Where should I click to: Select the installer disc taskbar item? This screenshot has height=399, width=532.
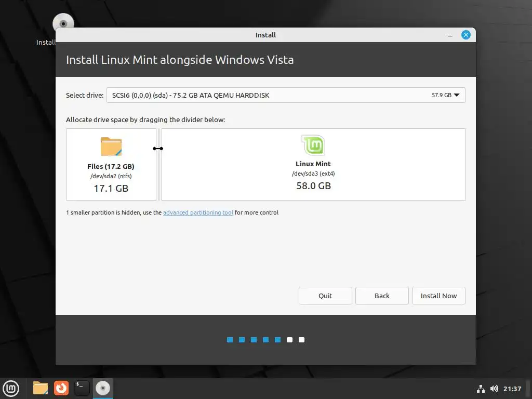tap(103, 388)
